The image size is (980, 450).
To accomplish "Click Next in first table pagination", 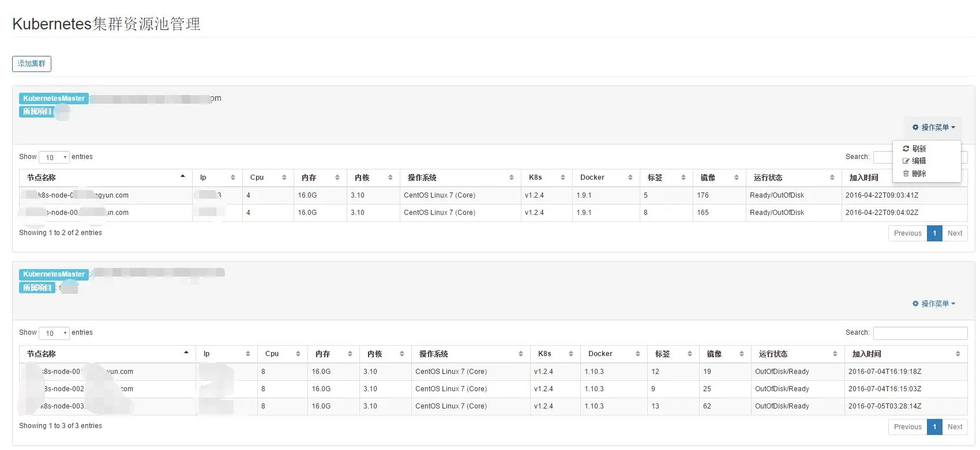I will (x=955, y=233).
